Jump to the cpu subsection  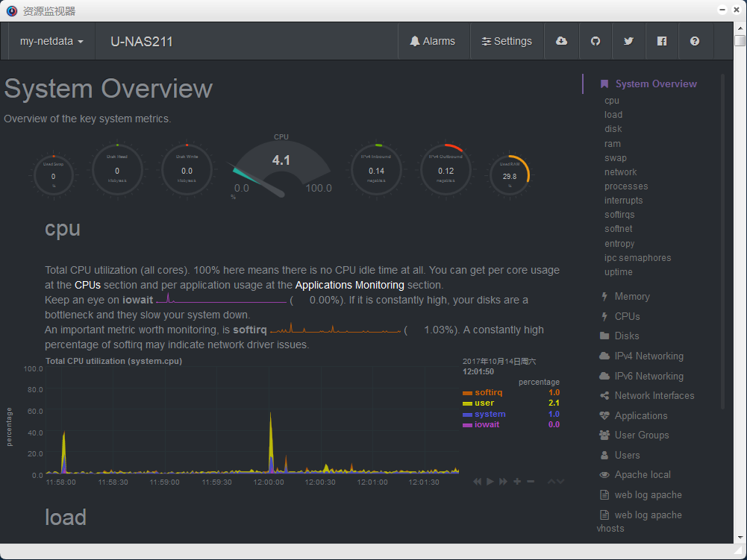coord(612,101)
